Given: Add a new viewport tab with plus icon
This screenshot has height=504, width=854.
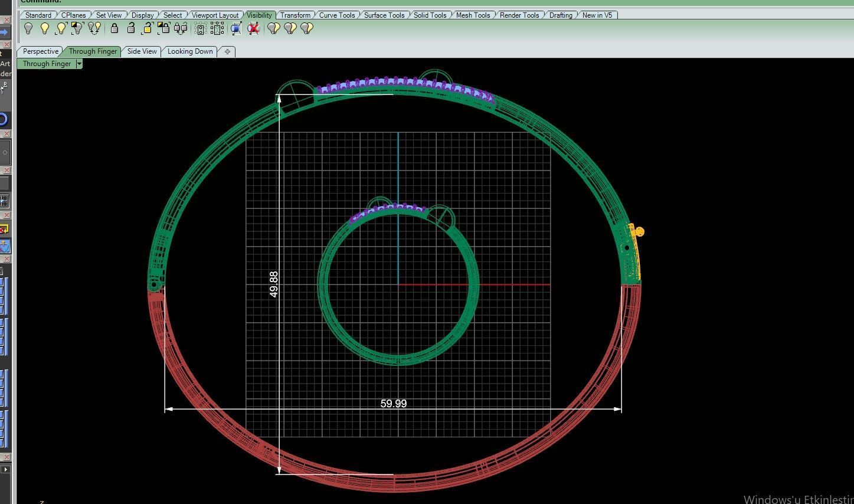Looking at the screenshot, I should tap(227, 51).
